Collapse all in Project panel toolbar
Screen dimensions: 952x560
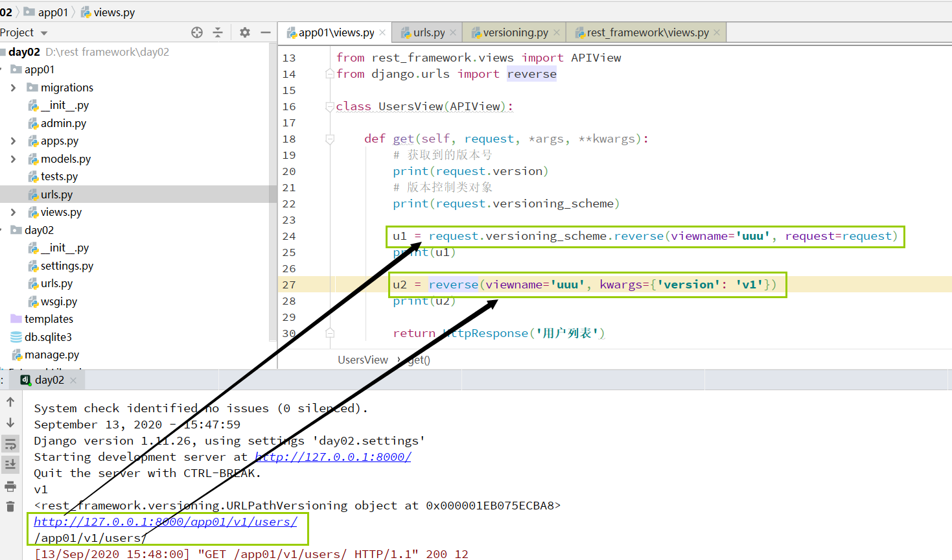pyautogui.click(x=218, y=32)
